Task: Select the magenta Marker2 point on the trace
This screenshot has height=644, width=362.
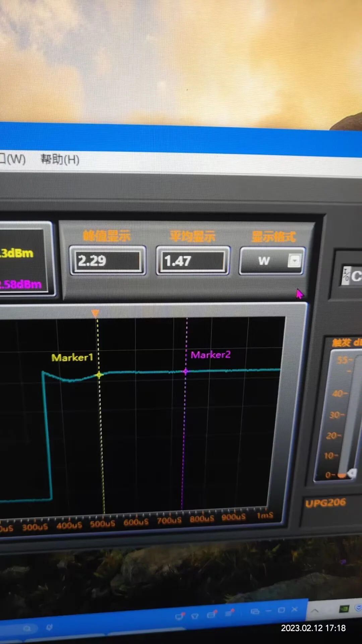Action: click(186, 371)
